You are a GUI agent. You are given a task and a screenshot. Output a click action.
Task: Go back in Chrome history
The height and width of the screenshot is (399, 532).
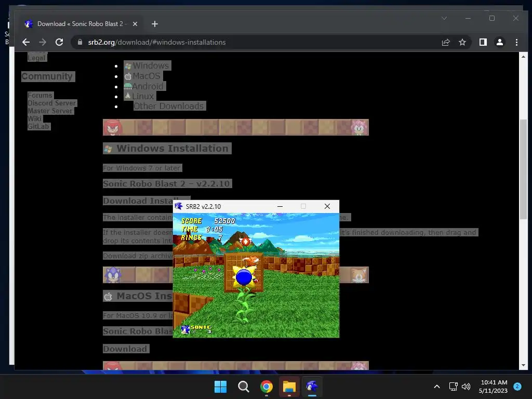coord(26,42)
